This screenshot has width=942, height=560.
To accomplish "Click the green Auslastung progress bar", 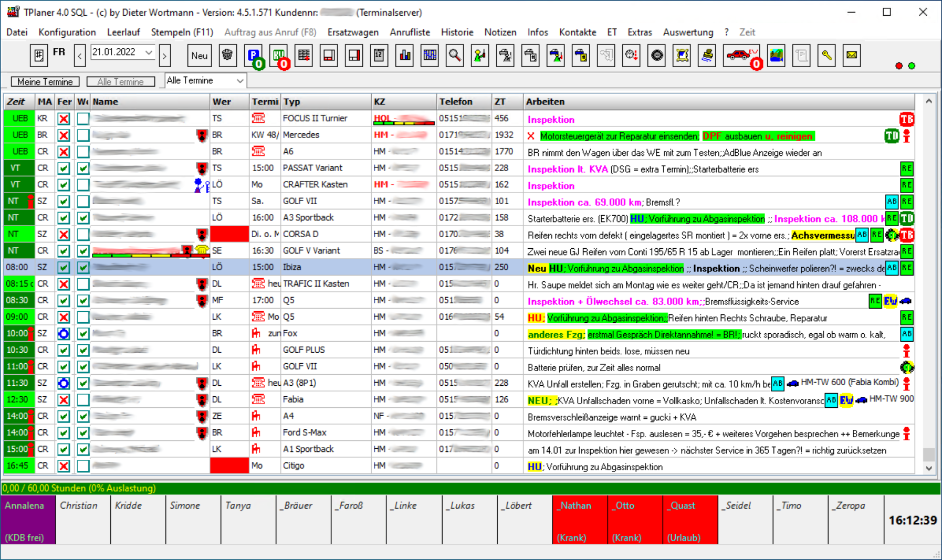I will coord(470,489).
